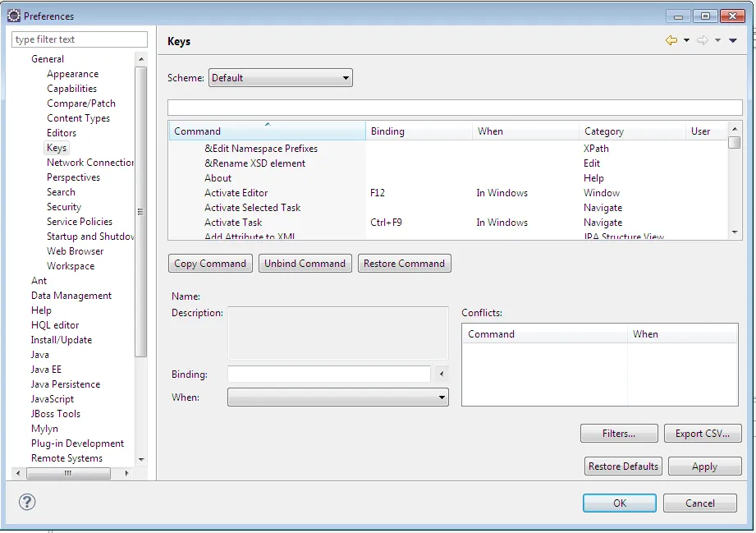Image resolution: width=756 pixels, height=533 pixels.
Task: Sort by the Command column header
Action: 267,131
